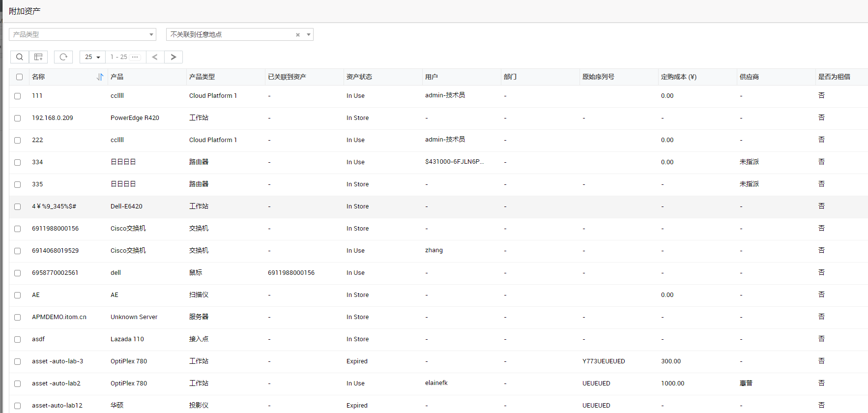The image size is (868, 413).
Task: Select the checkbox for row APMDEMO.itom.cn
Action: (x=18, y=318)
